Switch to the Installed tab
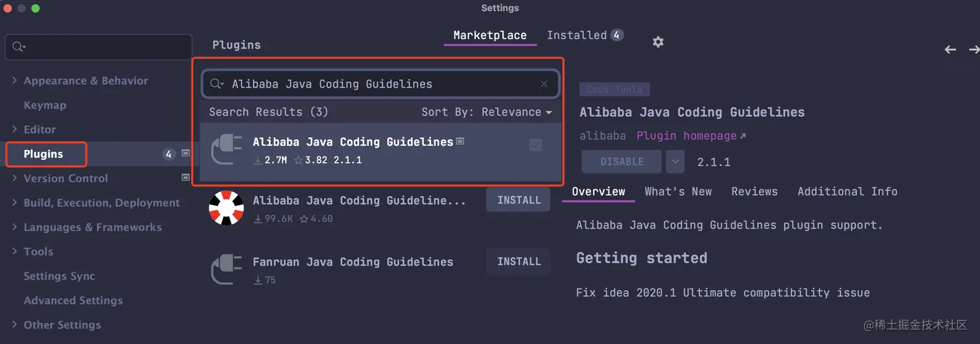980x344 pixels. pyautogui.click(x=576, y=35)
